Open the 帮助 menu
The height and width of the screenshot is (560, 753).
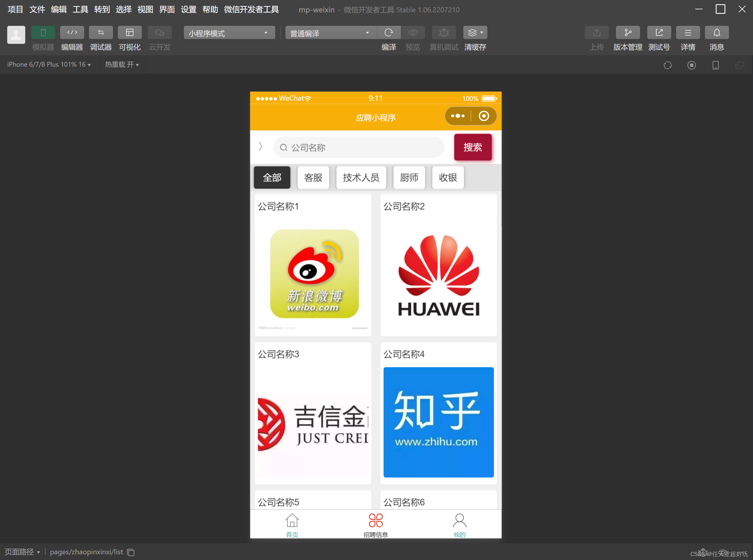point(210,10)
